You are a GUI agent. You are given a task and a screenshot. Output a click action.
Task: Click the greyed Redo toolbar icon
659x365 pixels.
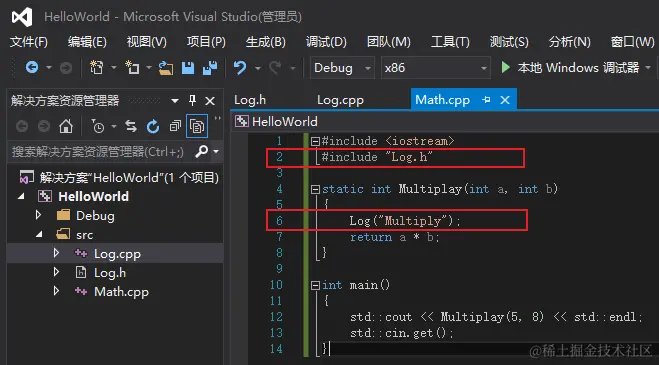[x=275, y=68]
